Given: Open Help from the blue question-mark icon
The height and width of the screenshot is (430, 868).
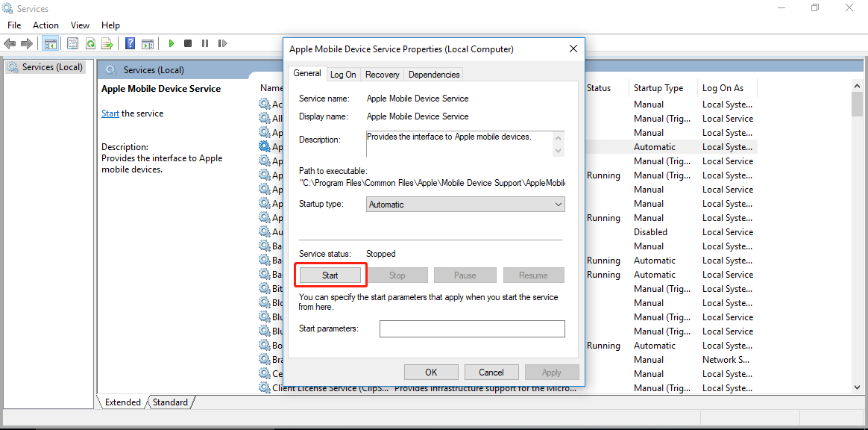Looking at the screenshot, I should [130, 43].
